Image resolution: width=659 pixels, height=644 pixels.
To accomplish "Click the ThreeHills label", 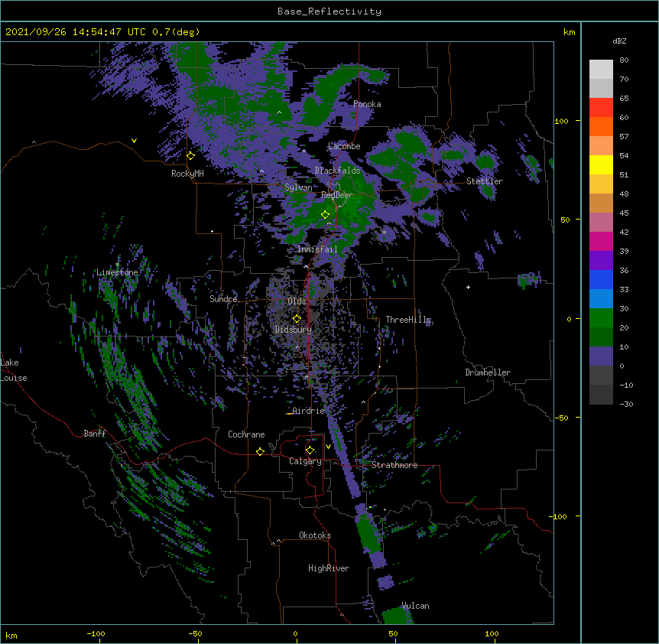I will 408,320.
